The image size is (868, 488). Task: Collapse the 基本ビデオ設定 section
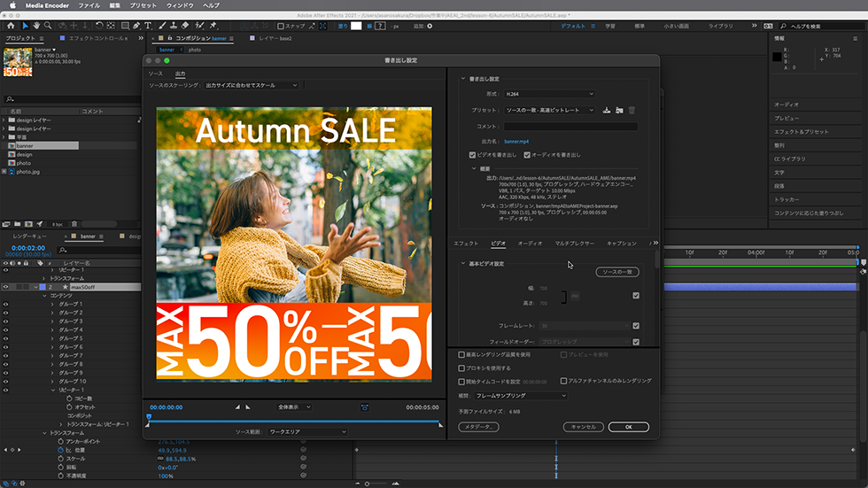point(462,263)
